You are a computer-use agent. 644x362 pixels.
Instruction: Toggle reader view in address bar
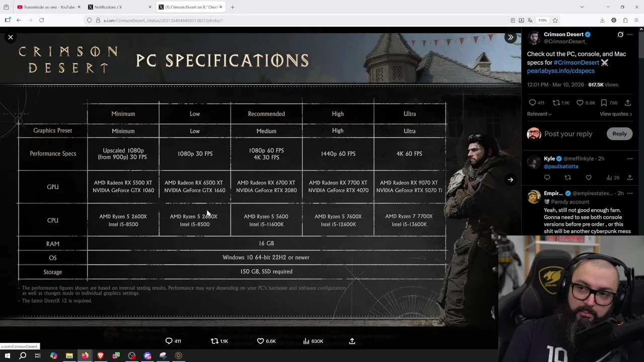pyautogui.click(x=513, y=20)
